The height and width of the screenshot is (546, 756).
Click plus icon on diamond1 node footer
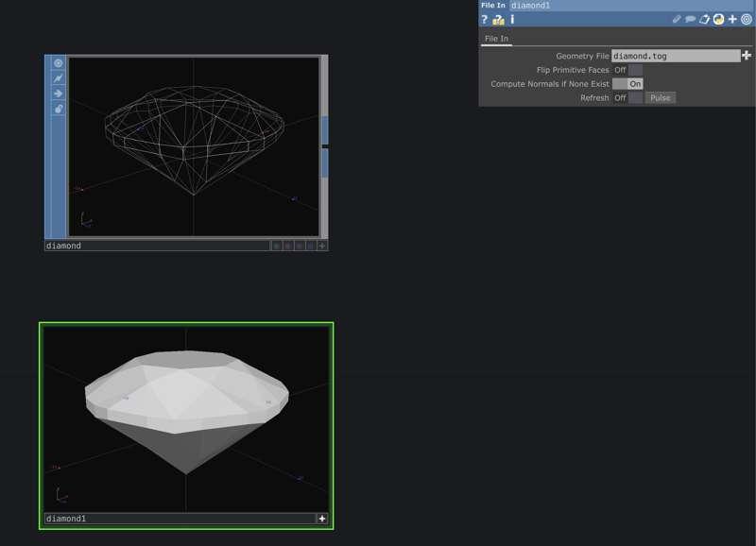tap(322, 519)
